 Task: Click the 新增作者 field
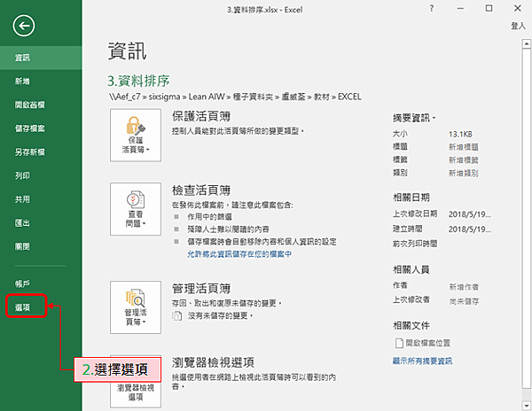464,287
